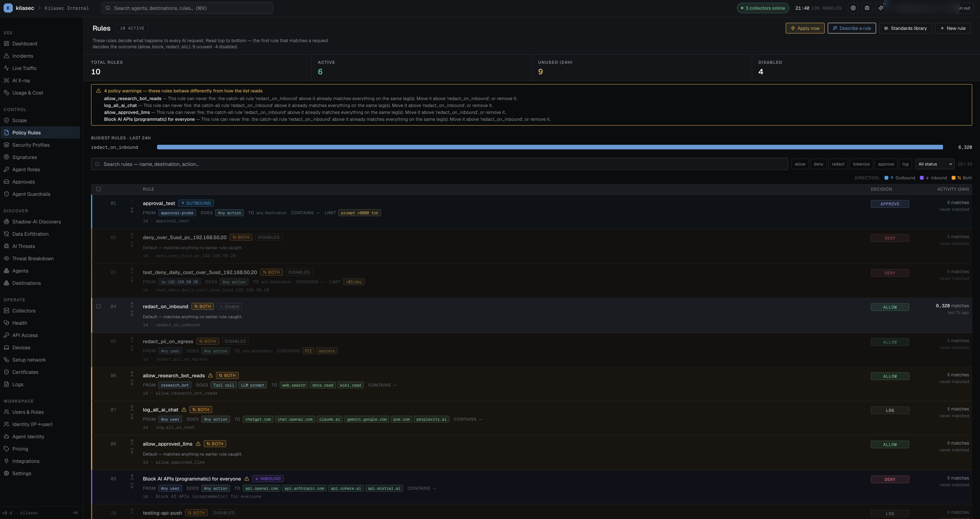Move log_all_ai_chat rule to the bottom
The height and width of the screenshot is (519, 980).
pos(132,418)
